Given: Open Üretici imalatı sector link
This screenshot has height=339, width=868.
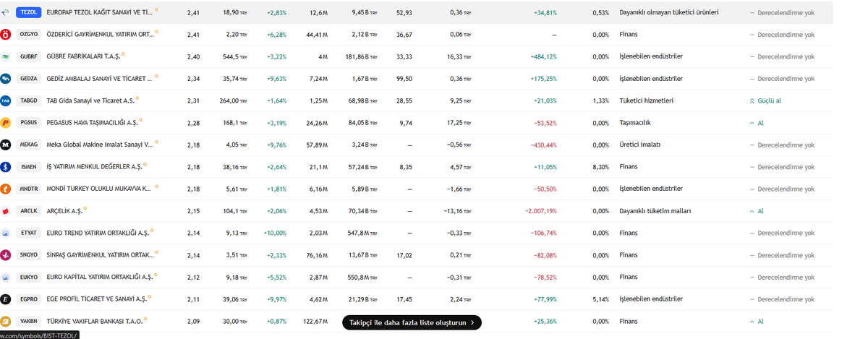Looking at the screenshot, I should (x=640, y=145).
